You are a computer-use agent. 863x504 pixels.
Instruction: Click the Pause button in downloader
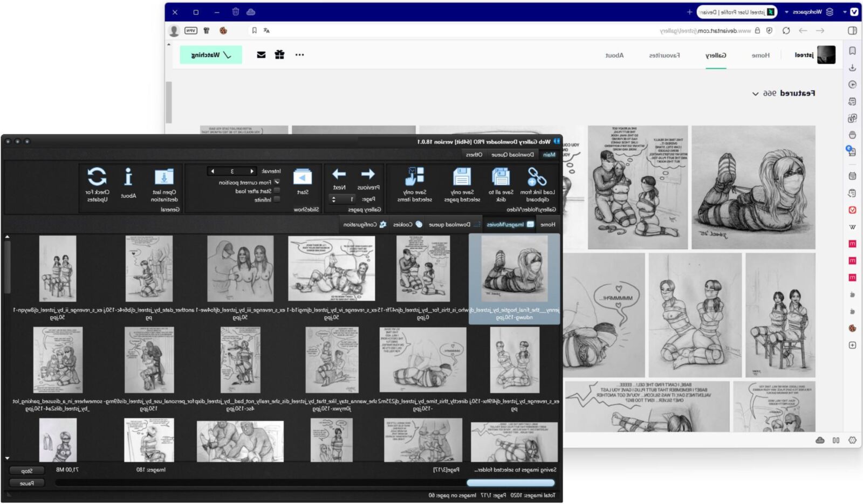[27, 483]
